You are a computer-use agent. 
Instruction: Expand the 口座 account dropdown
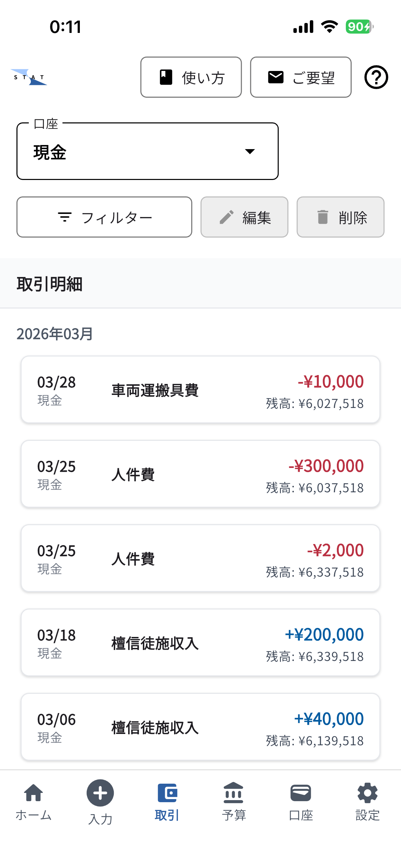[147, 151]
